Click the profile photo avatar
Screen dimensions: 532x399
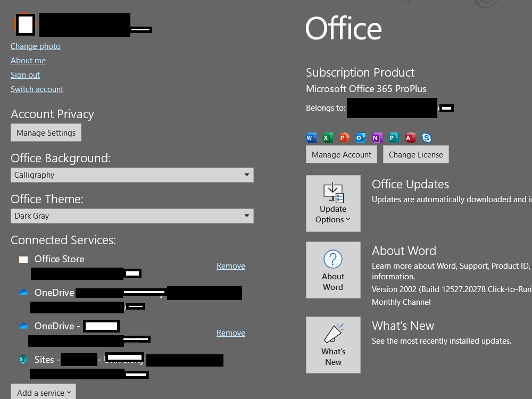coord(24,24)
